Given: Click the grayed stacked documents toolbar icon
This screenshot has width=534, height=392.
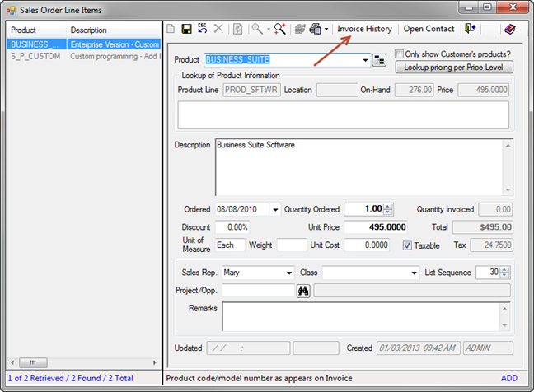Looking at the screenshot, I should point(300,30).
